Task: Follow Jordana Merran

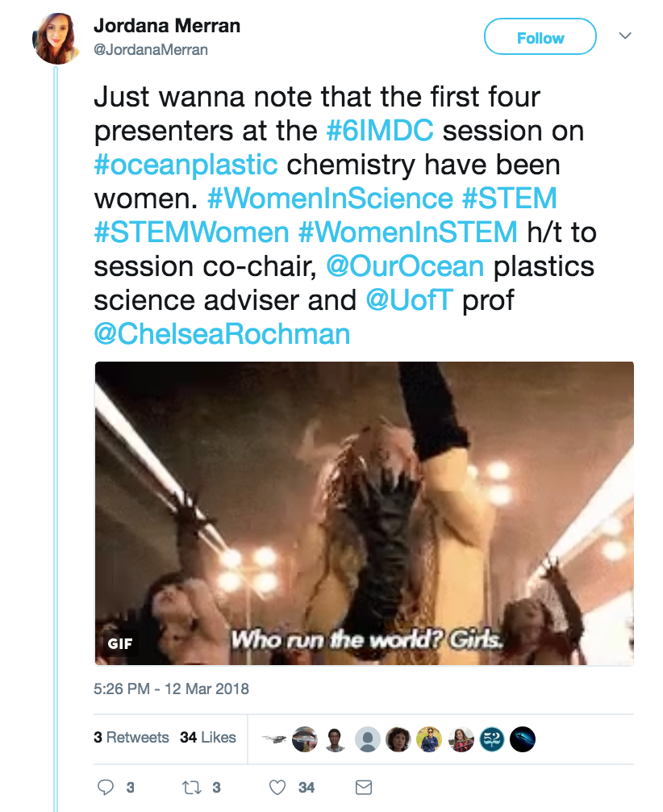Action: (x=540, y=38)
